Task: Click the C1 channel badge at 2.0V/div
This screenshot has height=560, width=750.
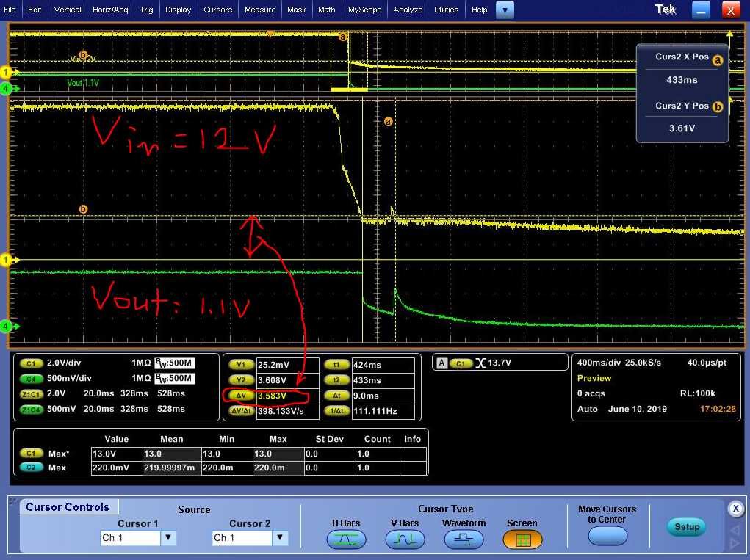Action: click(x=31, y=363)
